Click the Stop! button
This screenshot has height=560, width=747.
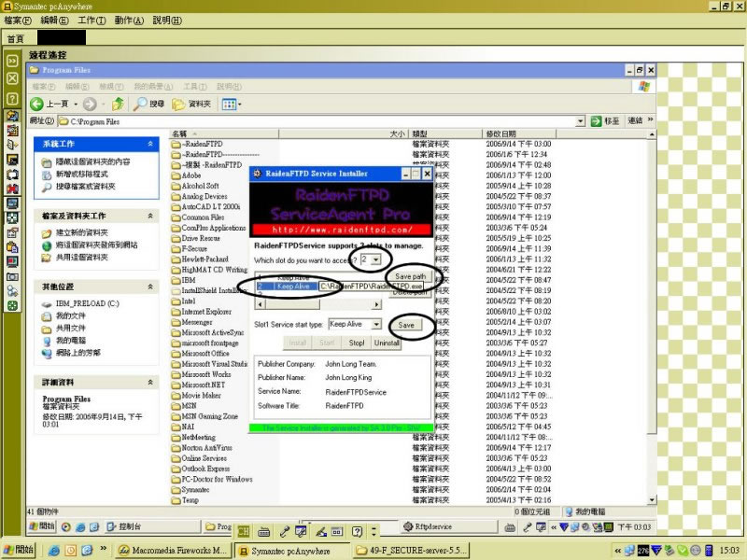point(357,343)
